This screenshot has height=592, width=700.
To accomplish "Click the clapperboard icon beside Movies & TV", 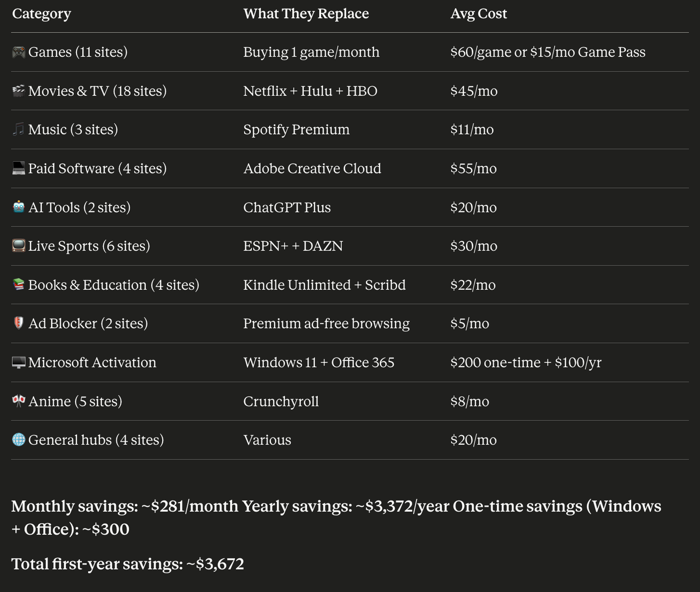I will point(18,91).
